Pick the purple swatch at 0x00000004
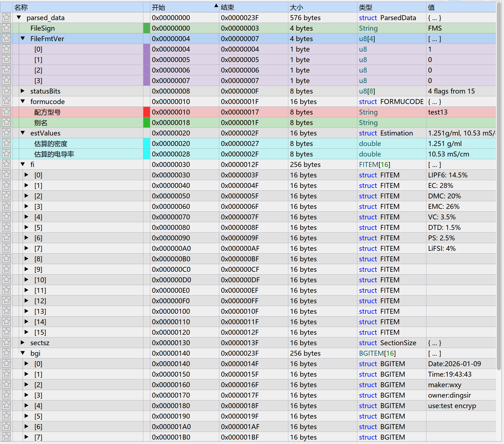Image resolution: width=504 pixels, height=444 pixels. (147, 49)
